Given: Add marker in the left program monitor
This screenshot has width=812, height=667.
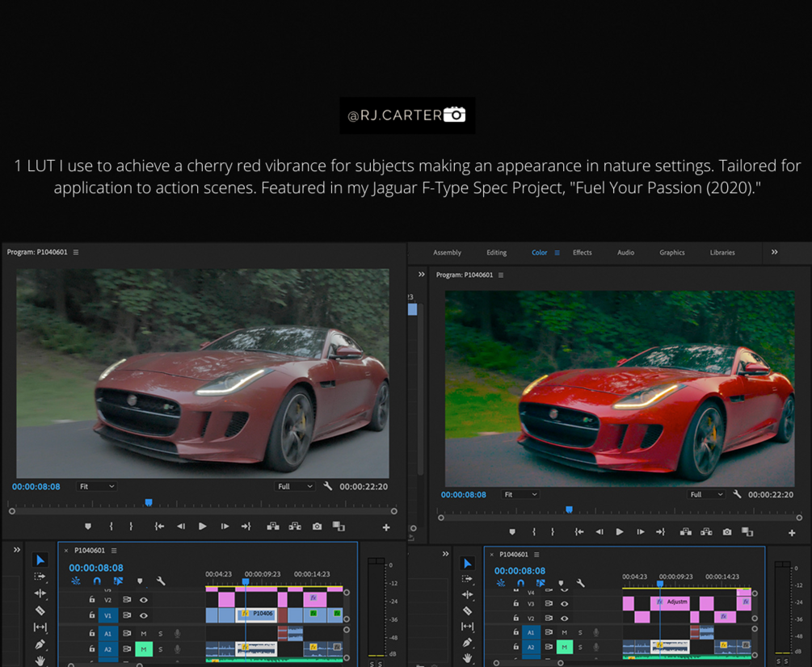Looking at the screenshot, I should (x=88, y=526).
